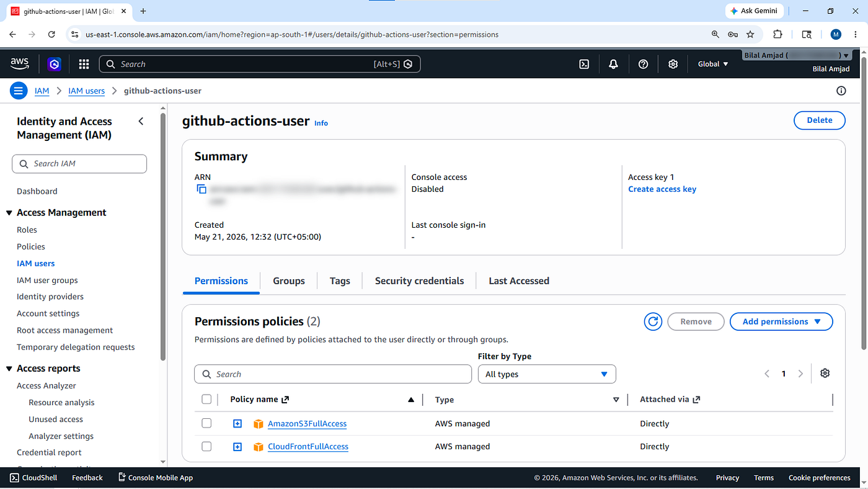This screenshot has height=489, width=868.
Task: Collapse the Access Management section
Action: pos(9,213)
